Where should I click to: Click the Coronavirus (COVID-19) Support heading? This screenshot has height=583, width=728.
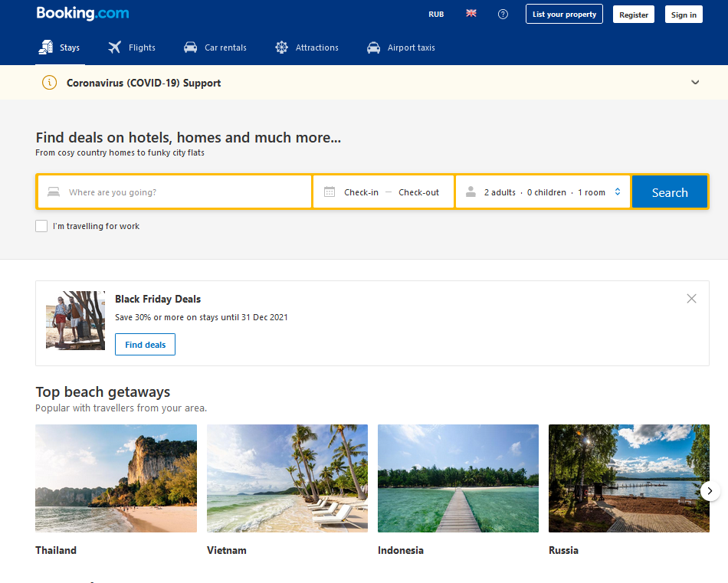click(143, 83)
